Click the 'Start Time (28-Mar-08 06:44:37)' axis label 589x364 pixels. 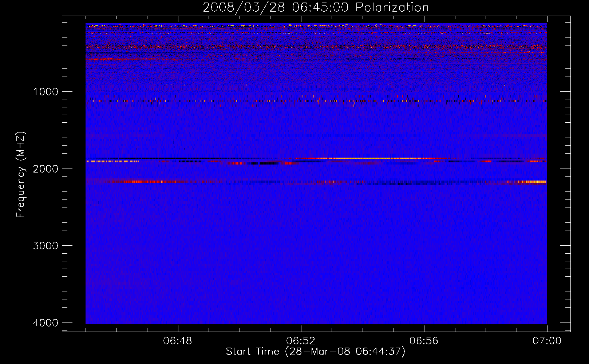coord(316,352)
